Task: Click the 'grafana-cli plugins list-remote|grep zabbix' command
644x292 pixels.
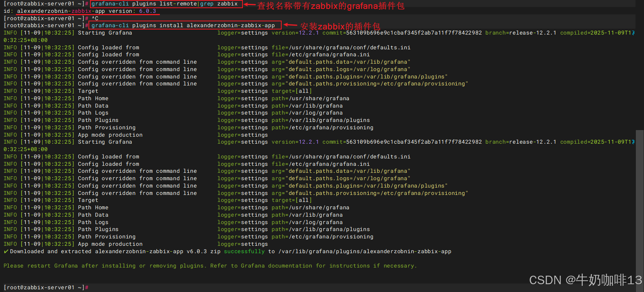Action: [164, 4]
